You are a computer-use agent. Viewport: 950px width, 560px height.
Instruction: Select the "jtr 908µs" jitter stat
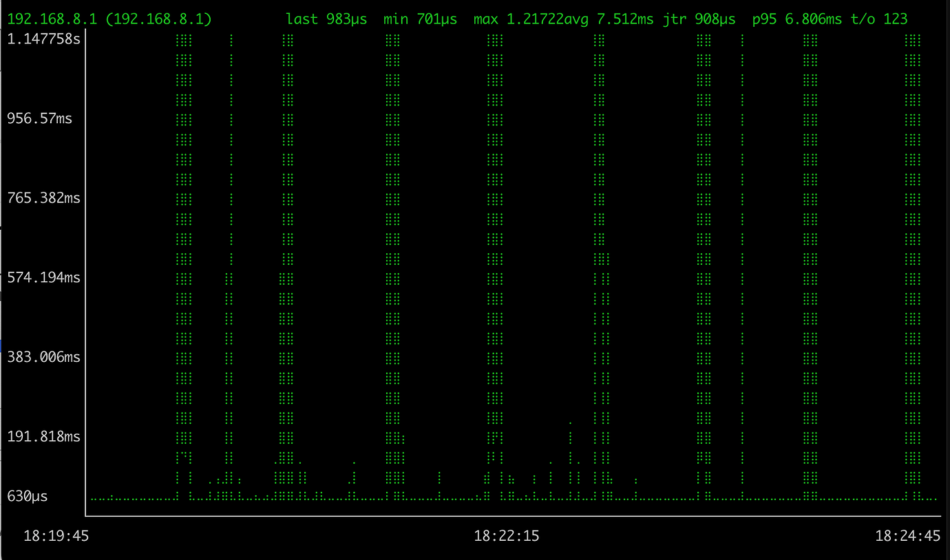coord(698,19)
